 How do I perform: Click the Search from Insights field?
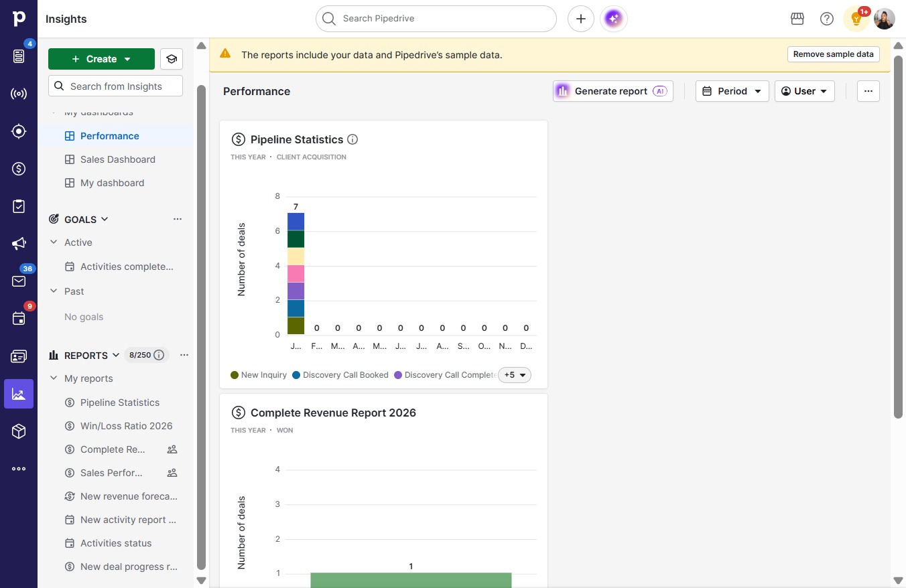(x=115, y=86)
